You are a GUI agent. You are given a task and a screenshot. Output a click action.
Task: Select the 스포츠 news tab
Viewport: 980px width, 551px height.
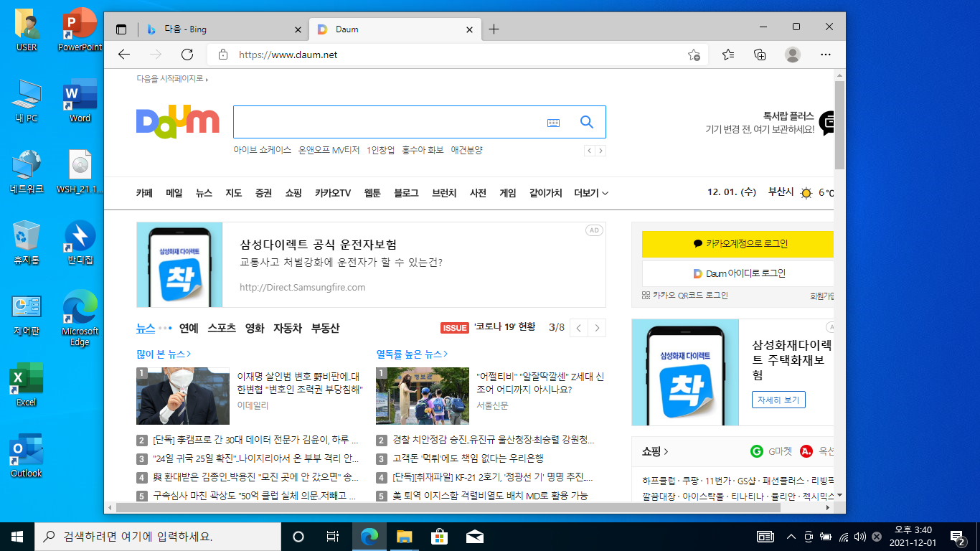[222, 328]
